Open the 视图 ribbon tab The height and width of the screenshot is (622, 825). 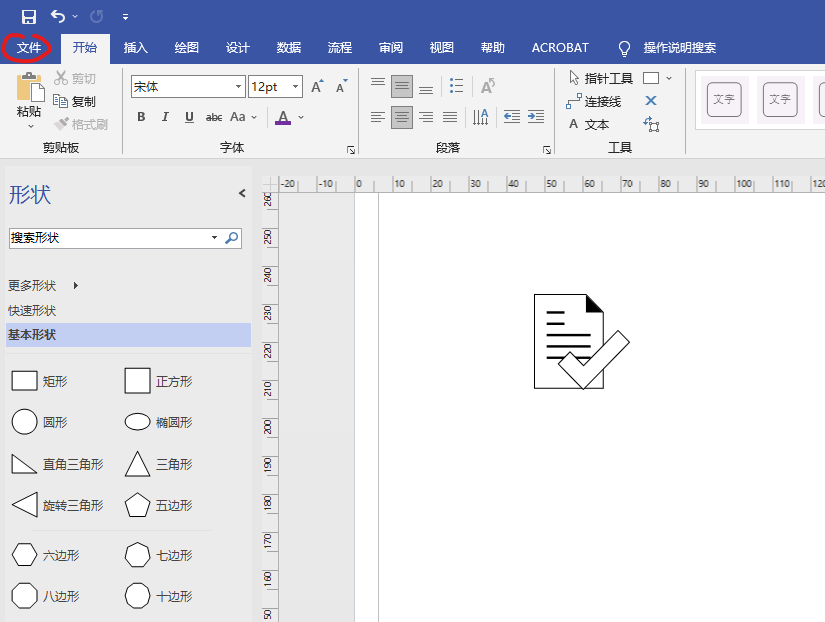[x=442, y=48]
